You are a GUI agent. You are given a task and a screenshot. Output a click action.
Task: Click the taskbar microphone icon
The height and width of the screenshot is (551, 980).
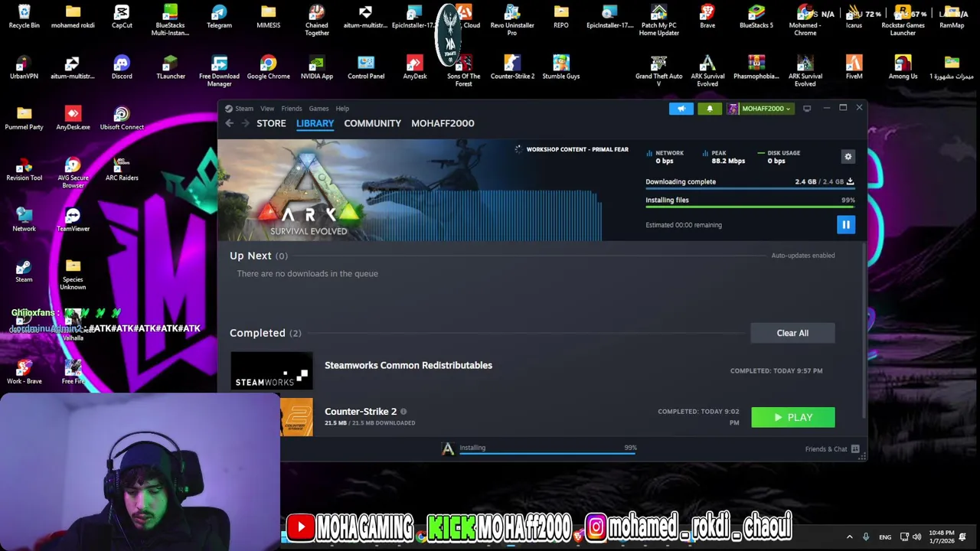pyautogui.click(x=866, y=536)
